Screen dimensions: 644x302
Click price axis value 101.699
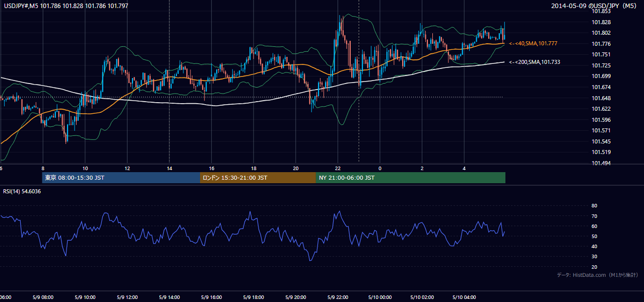(601, 77)
